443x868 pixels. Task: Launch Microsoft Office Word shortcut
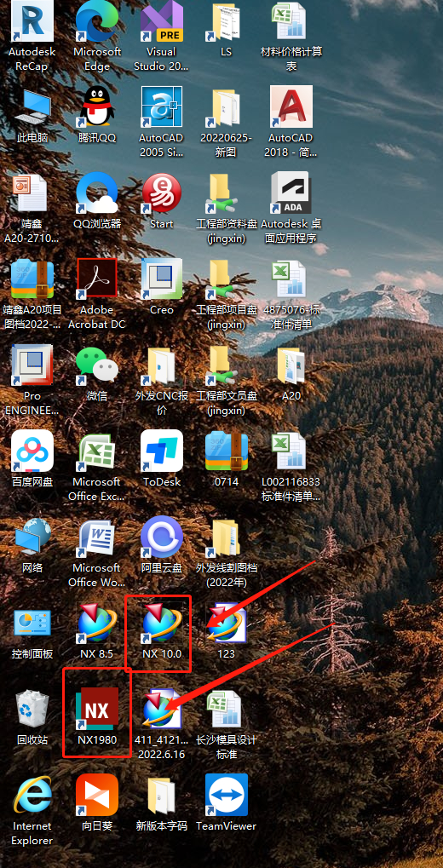(96, 537)
